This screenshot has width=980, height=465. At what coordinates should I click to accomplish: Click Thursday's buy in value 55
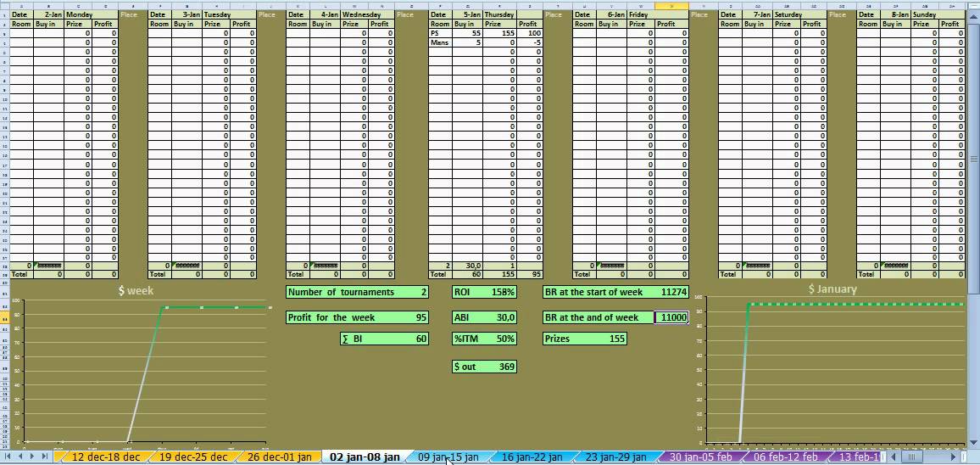point(467,33)
